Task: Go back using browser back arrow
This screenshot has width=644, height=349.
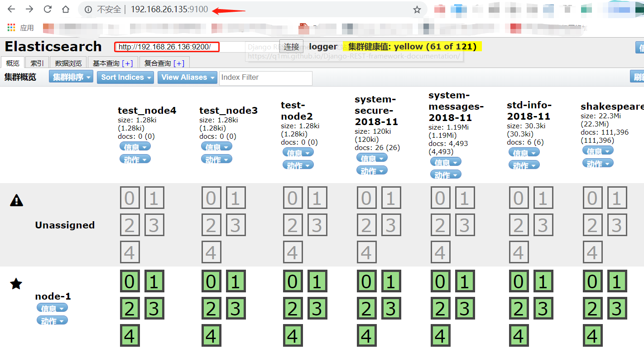Action: click(x=11, y=10)
